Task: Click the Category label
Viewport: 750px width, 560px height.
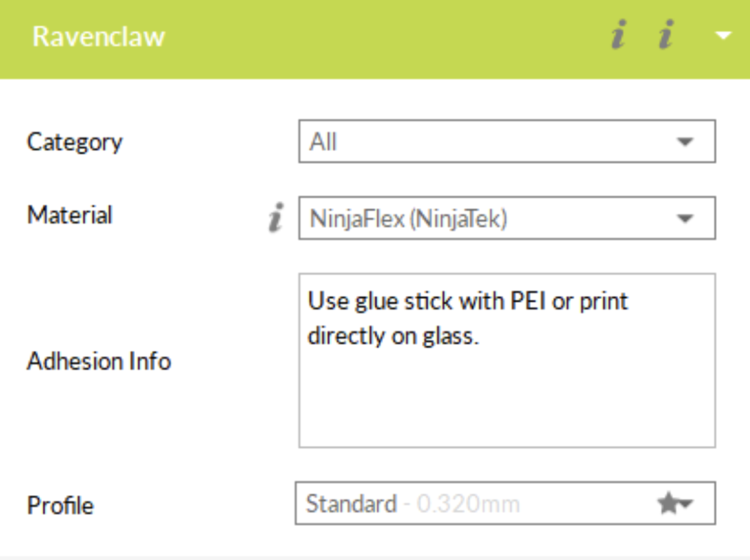Action: 75,142
